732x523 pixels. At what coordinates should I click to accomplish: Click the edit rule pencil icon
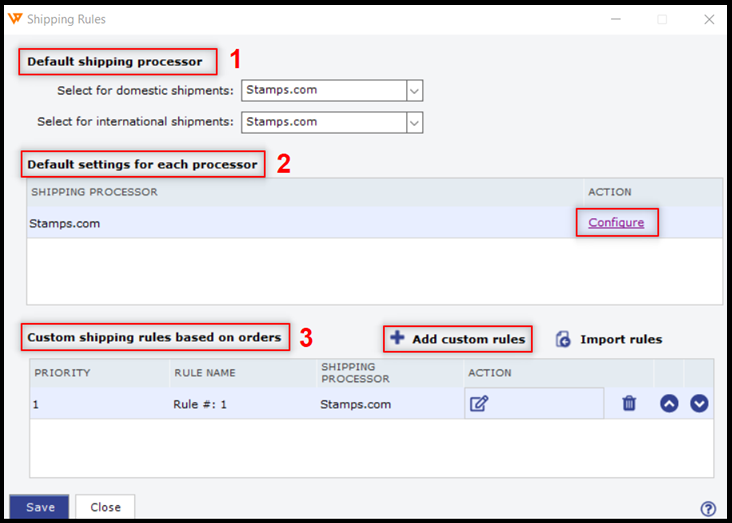479,404
